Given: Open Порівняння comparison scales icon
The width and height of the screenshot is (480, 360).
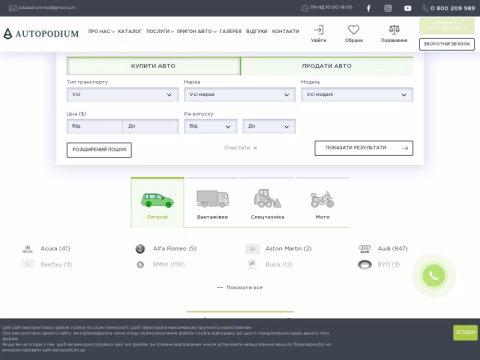Looking at the screenshot, I should (x=394, y=34).
